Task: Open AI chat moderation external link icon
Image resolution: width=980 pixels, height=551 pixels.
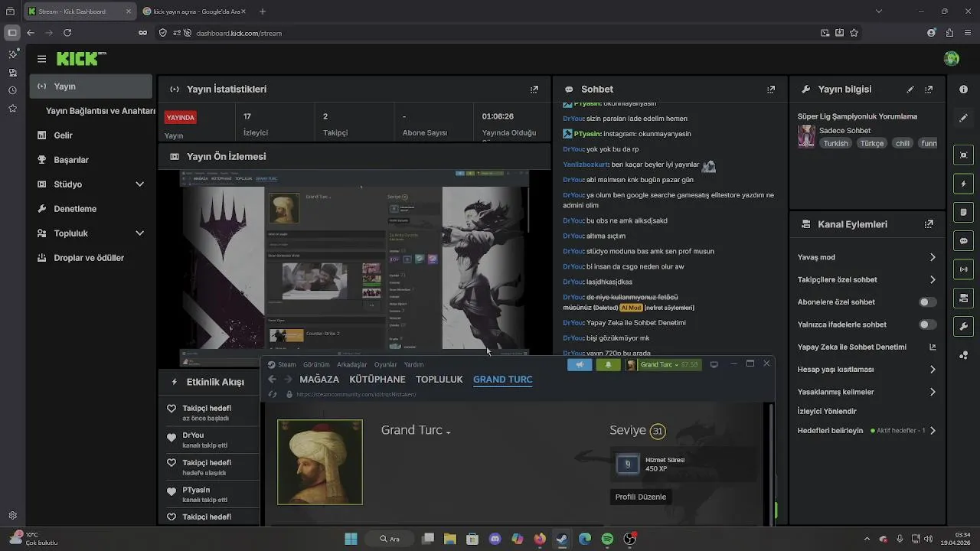Action: [x=933, y=347]
